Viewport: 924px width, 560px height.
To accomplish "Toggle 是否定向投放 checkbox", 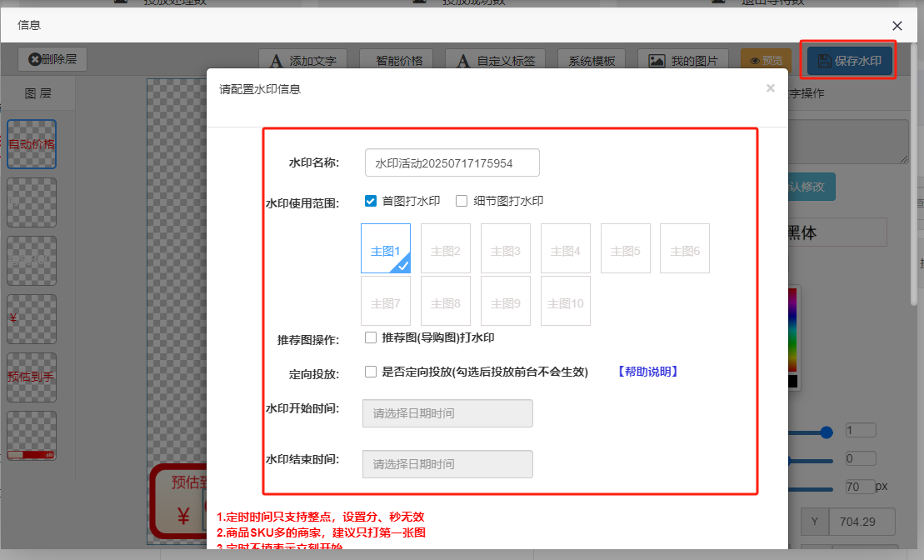I will point(371,372).
